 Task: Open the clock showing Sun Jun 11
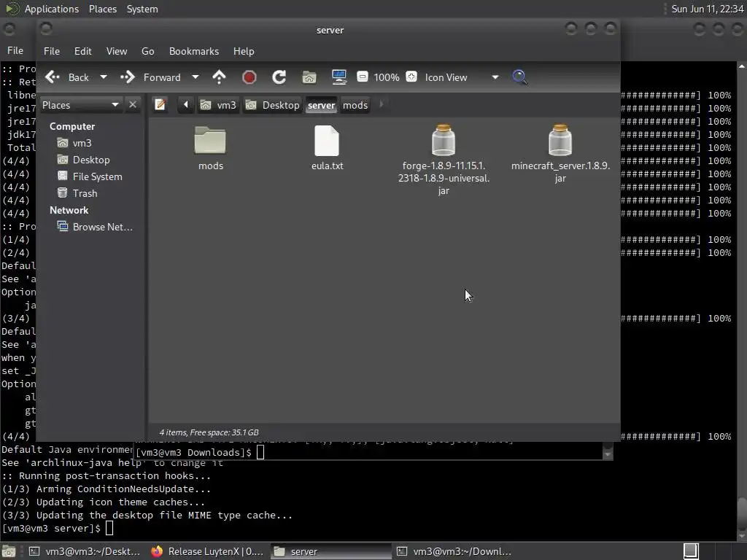pos(708,9)
